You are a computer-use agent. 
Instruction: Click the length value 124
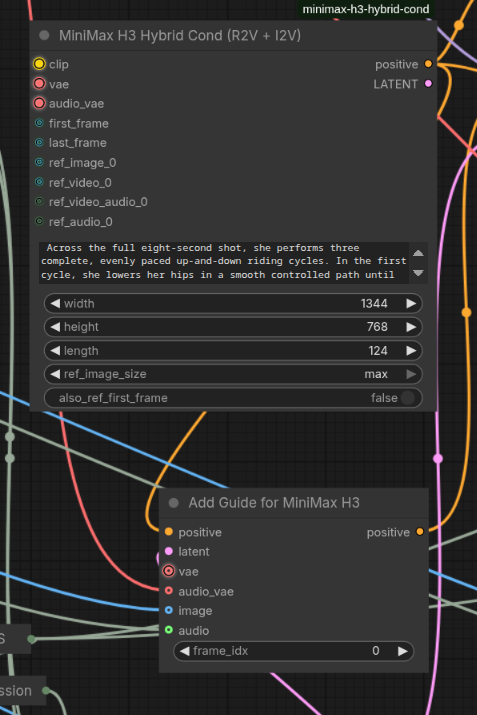click(x=378, y=351)
